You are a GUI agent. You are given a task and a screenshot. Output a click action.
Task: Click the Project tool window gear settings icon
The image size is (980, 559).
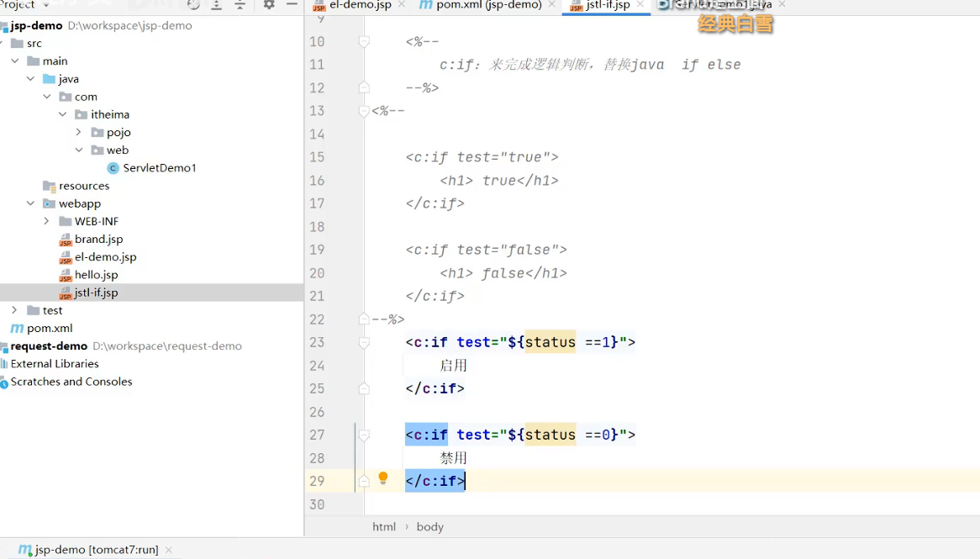click(x=269, y=4)
